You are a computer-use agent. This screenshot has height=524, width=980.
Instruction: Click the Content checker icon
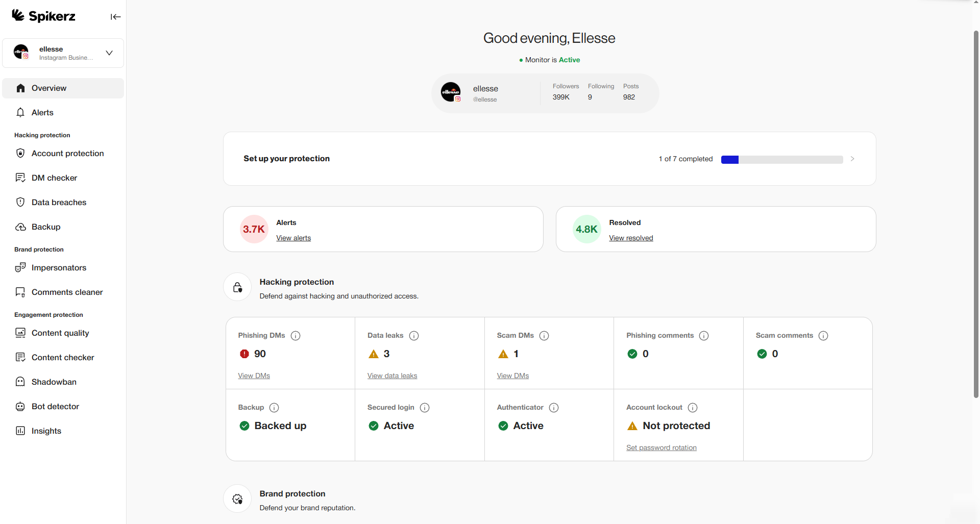(20, 358)
